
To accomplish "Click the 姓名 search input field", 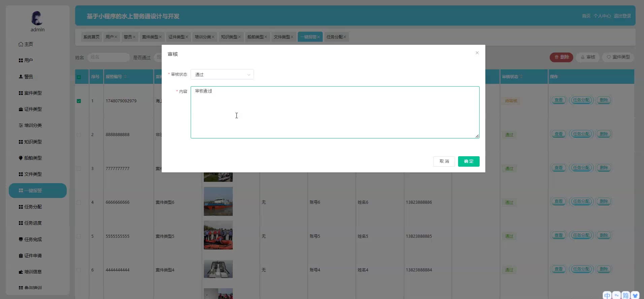I will tap(108, 57).
